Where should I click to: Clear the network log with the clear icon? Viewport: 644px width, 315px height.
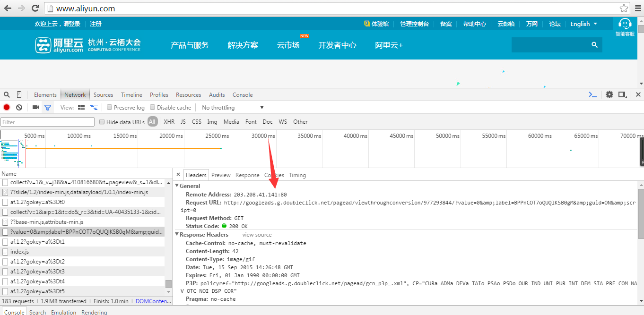coord(19,107)
